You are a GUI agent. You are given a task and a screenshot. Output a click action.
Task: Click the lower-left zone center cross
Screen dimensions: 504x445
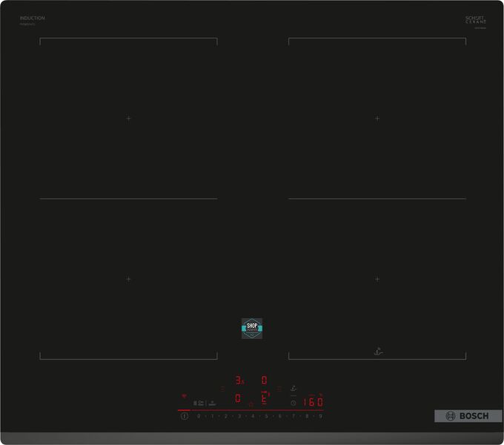(x=128, y=279)
